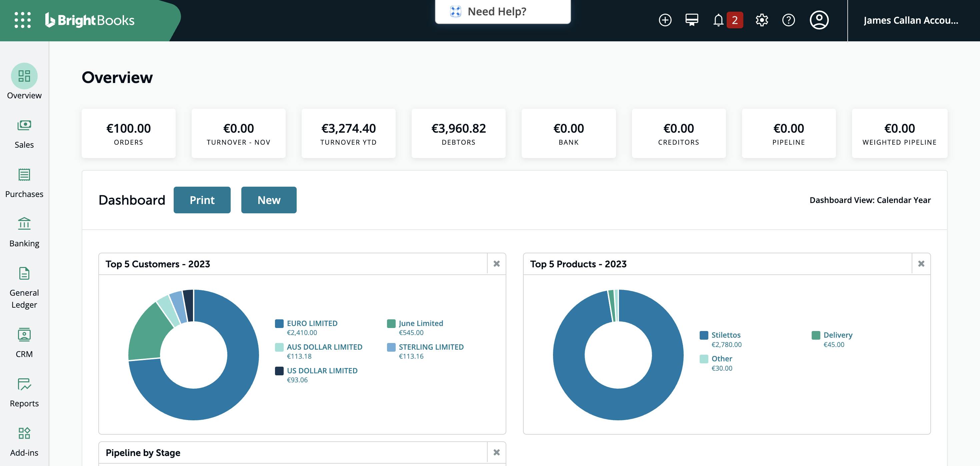
Task: Open the General Ledger sidebar icon
Action: point(24,273)
